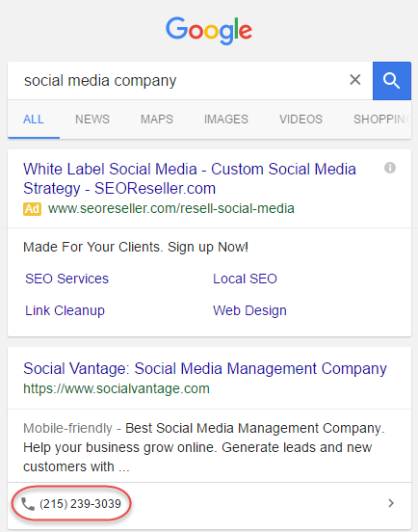Clear the search query with X icon
This screenshot has height=532, width=418.
(x=355, y=80)
